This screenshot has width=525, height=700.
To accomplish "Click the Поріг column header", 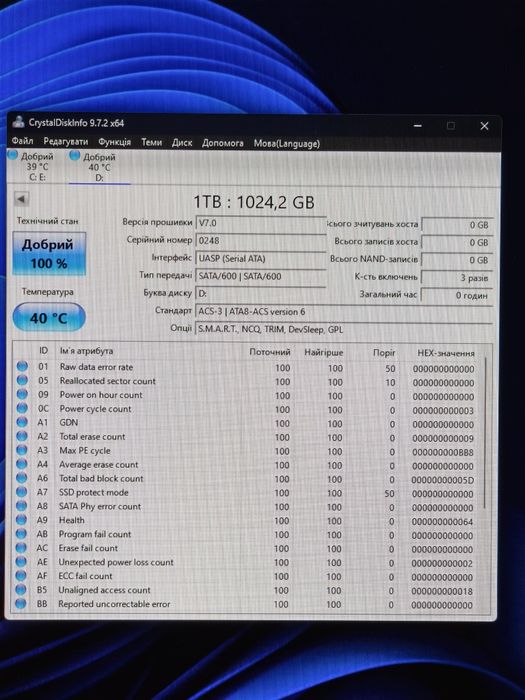I will tap(384, 353).
